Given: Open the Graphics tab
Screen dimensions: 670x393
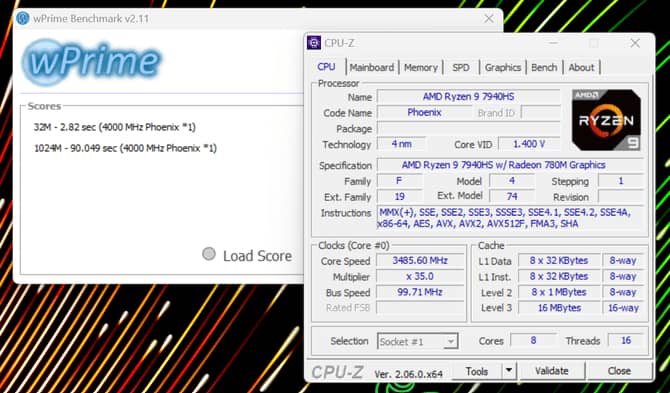Looking at the screenshot, I should click(503, 67).
